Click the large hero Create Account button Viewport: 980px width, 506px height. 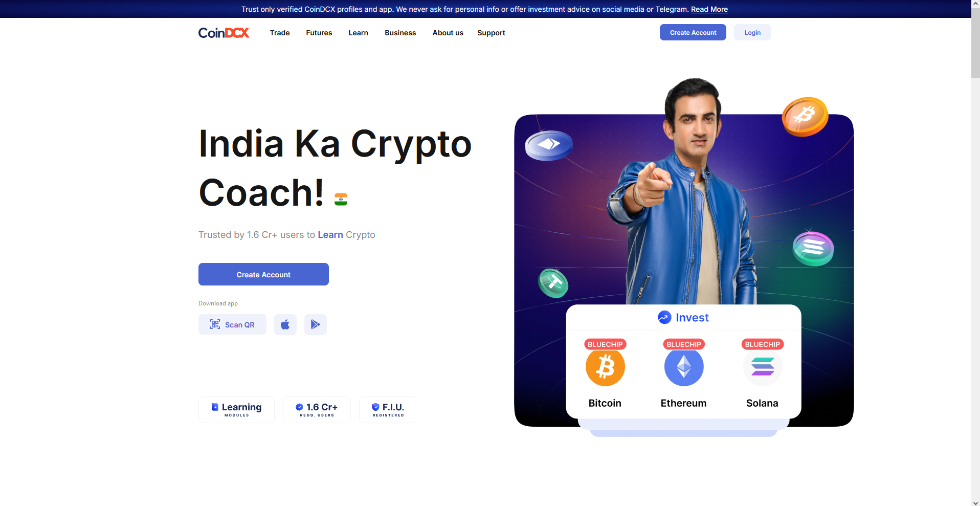tap(263, 274)
